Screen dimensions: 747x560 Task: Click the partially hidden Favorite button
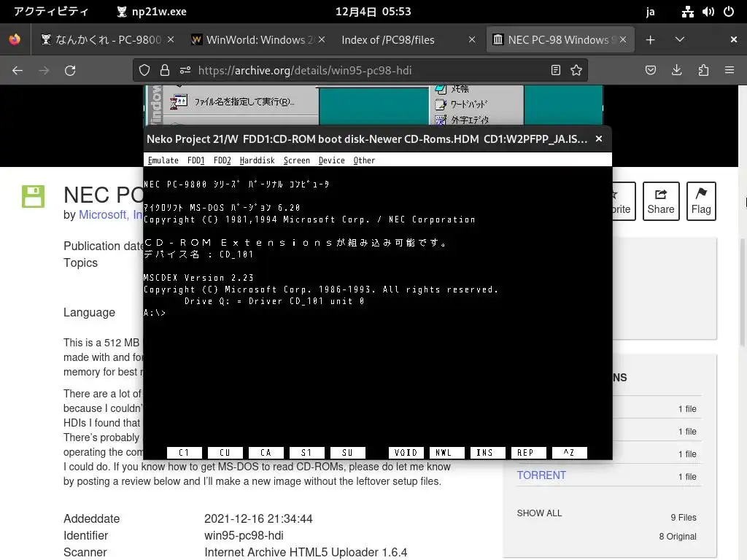624,201
